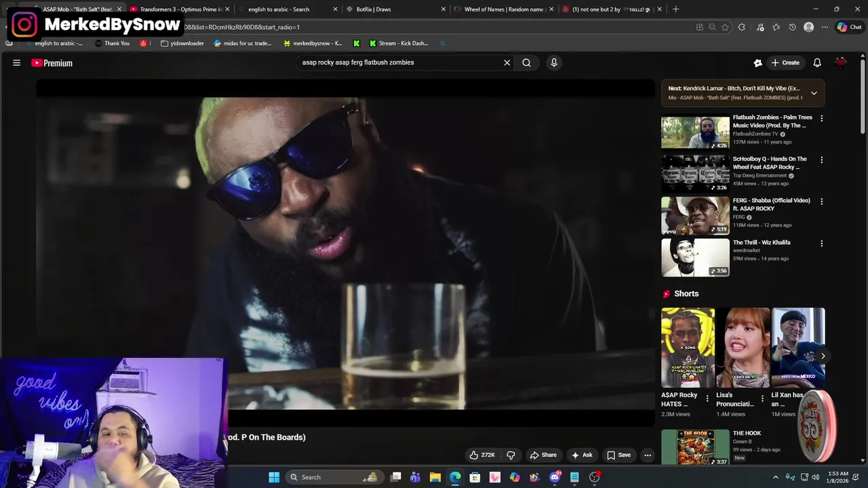Open FERG Shabba video thumbnail
868x488 pixels.
(695, 216)
